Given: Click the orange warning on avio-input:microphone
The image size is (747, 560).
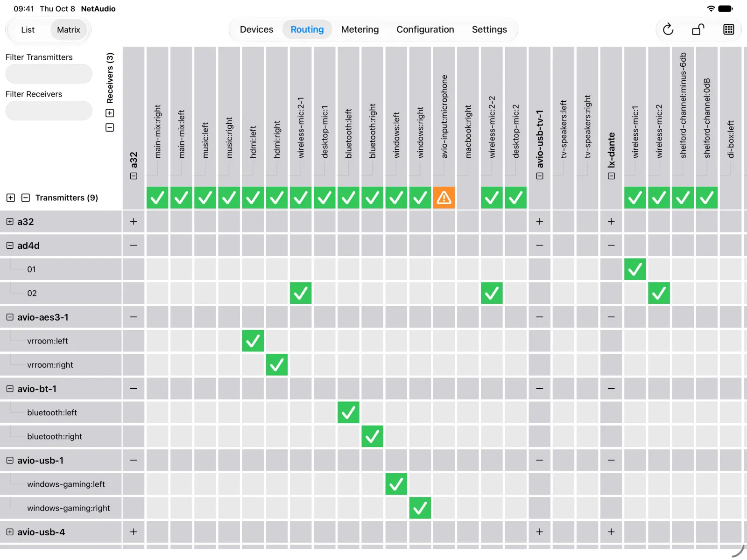Looking at the screenshot, I should (444, 198).
